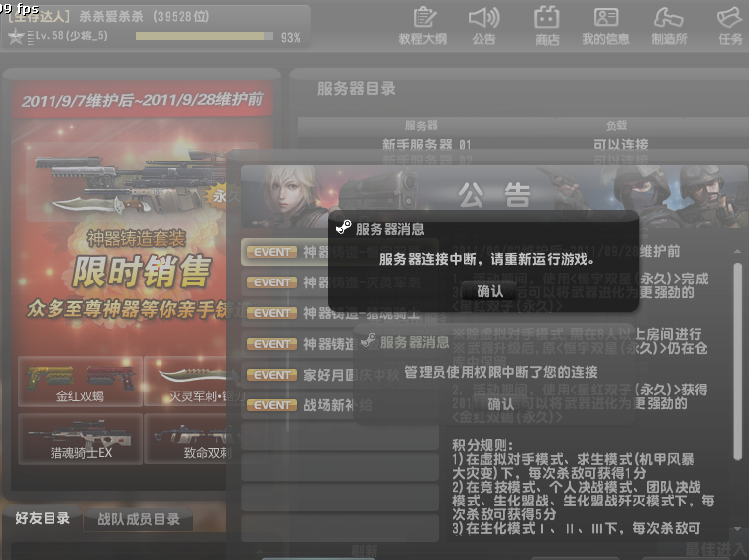Click the announcement panel scrollbar thumb

(738, 361)
